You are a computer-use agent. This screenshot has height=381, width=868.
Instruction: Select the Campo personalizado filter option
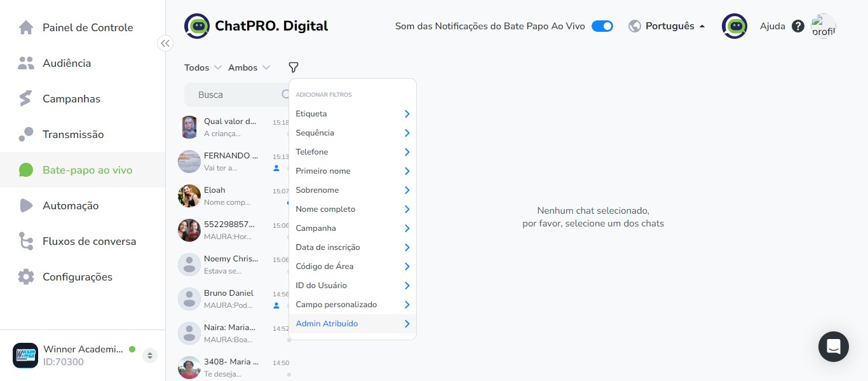353,305
